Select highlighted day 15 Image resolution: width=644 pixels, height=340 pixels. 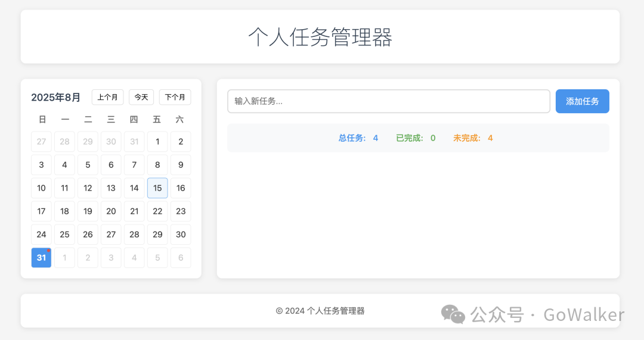(x=157, y=188)
